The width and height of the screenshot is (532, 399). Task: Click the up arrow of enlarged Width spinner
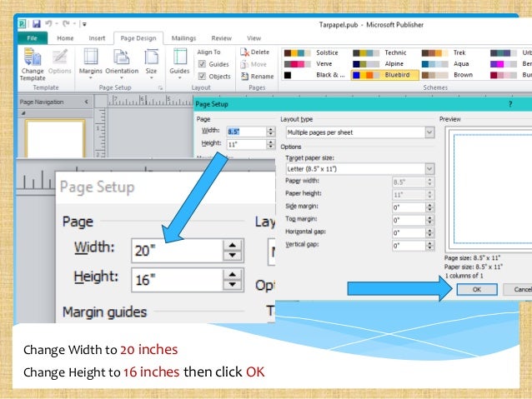point(233,245)
